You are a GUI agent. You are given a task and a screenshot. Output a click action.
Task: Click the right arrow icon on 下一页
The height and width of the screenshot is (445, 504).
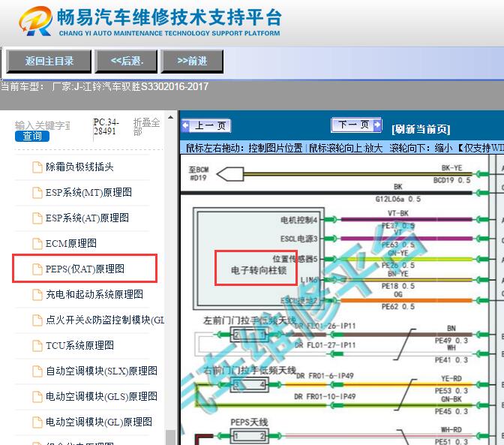(x=376, y=125)
